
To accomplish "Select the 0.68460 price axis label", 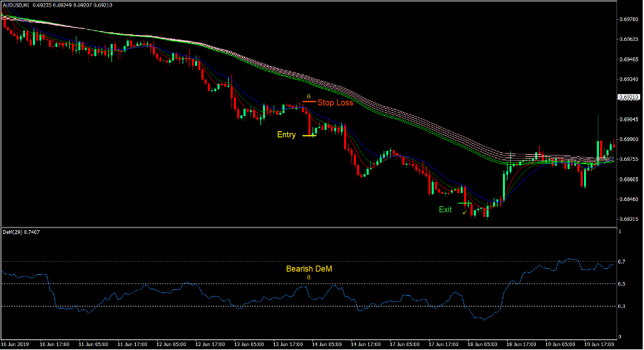I will click(x=628, y=199).
